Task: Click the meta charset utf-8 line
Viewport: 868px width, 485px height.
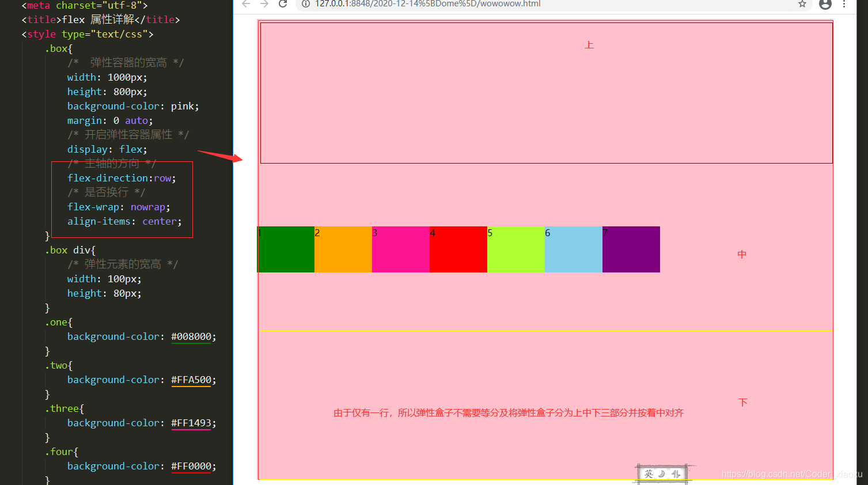Action: coord(85,5)
